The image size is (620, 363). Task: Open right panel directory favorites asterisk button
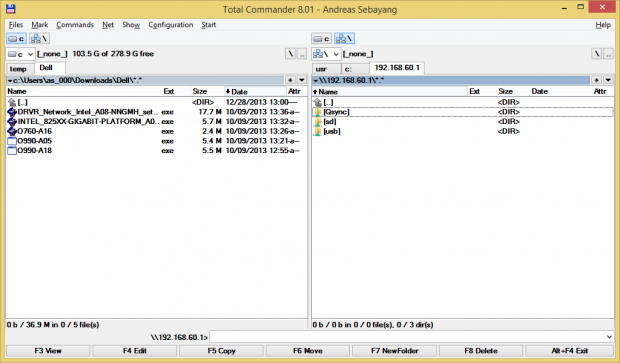click(597, 80)
